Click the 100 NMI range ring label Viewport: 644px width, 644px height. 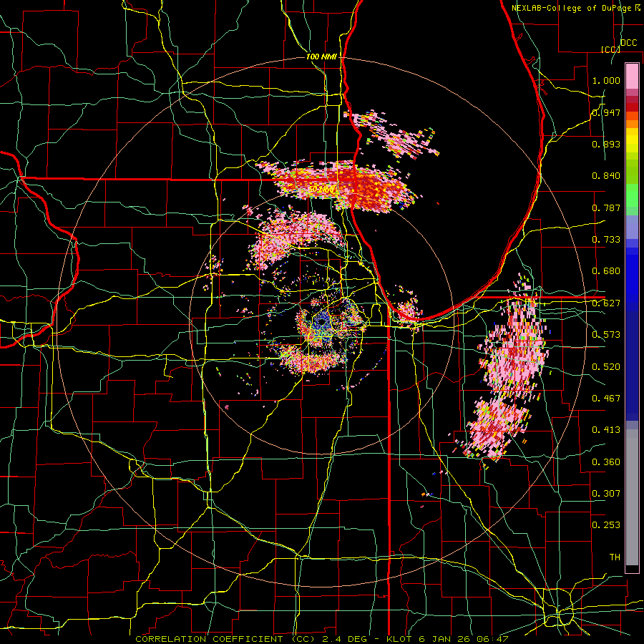point(321,57)
